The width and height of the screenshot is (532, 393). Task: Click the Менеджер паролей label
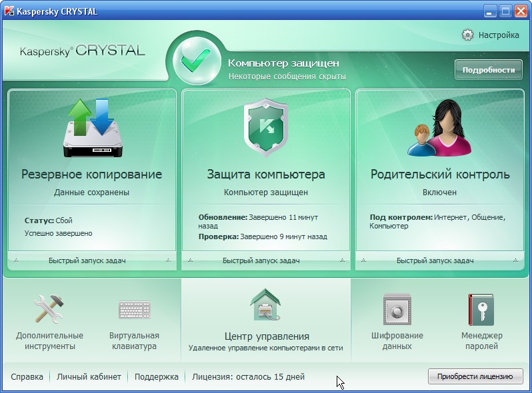pyautogui.click(x=482, y=341)
